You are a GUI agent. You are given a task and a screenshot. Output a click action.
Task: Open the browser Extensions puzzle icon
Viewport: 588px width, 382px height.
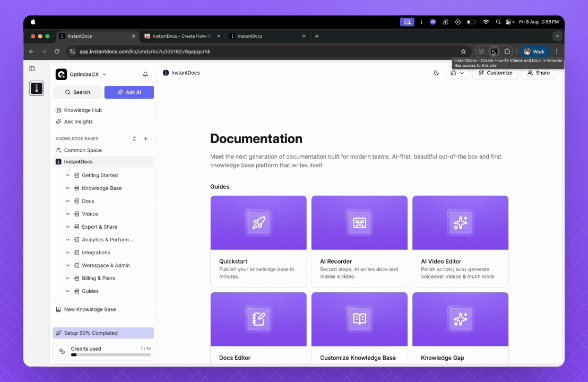pos(507,51)
